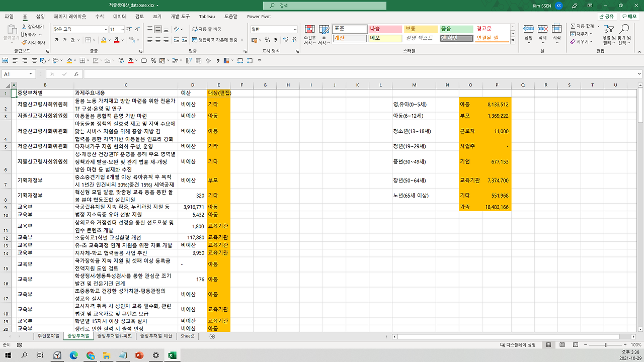This screenshot has height=362, width=644.
Task: Toggle bottom vertical alignment
Action: click(166, 29)
